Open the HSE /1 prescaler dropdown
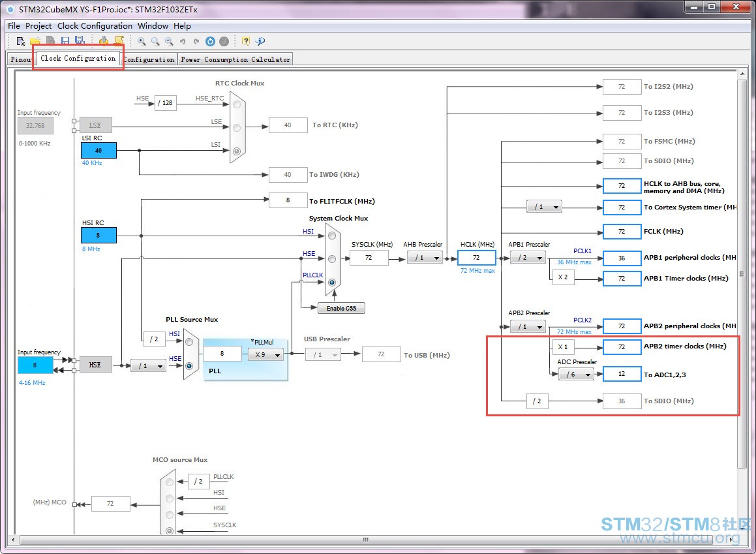This screenshot has width=756, height=554. 148,366
